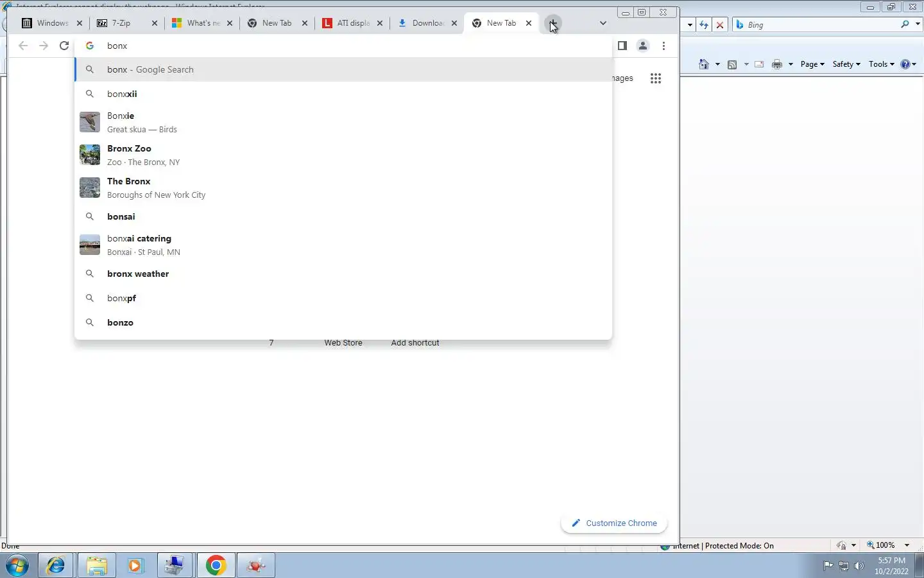Viewport: 924px width, 578px height.
Task: Expand Chrome tab search chevron
Action: point(603,23)
